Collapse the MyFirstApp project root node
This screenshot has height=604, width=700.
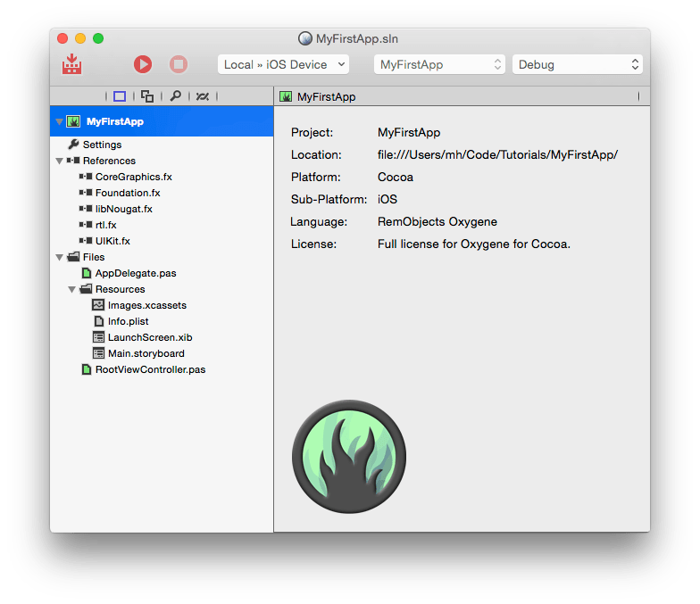[59, 121]
